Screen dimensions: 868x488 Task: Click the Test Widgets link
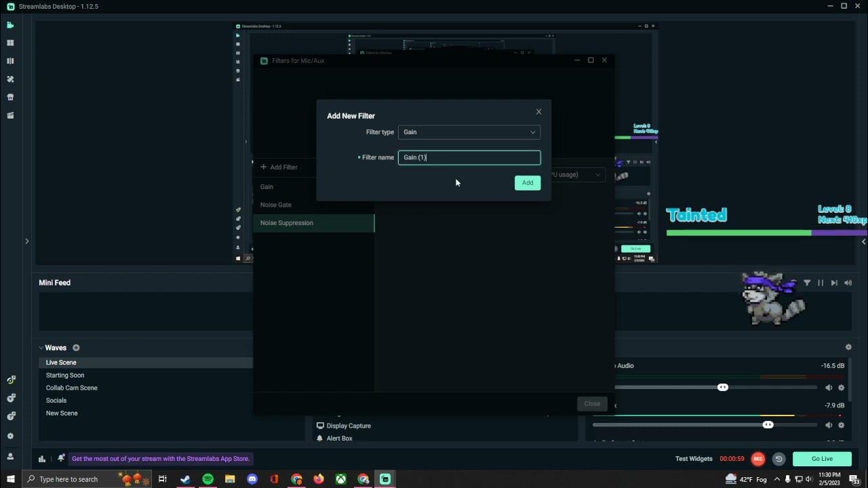coord(694,459)
